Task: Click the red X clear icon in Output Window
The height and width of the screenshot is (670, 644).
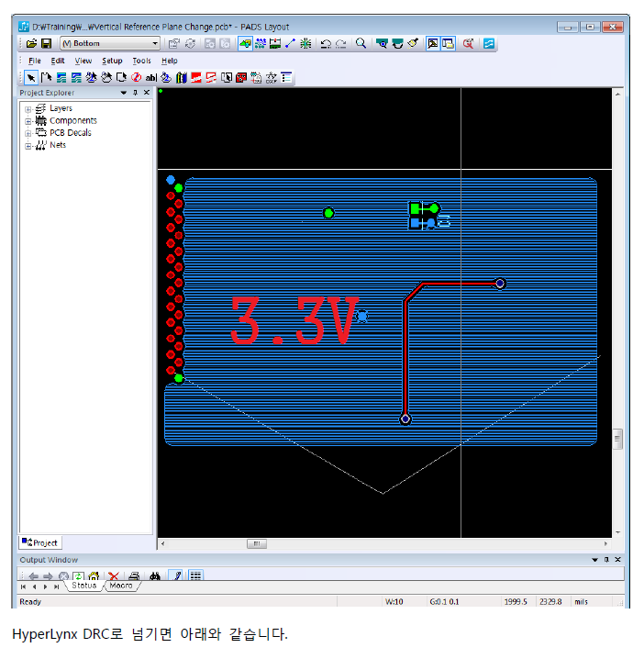Action: [114, 575]
